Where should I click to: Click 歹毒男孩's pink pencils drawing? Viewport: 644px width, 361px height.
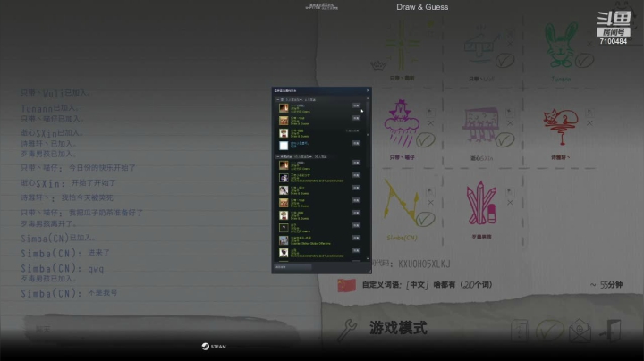click(x=481, y=203)
